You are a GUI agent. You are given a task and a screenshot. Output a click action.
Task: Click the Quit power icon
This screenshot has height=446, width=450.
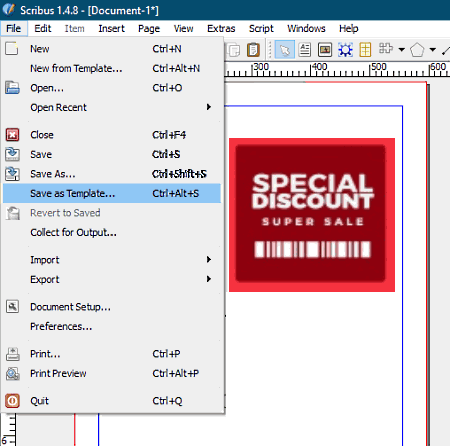[x=12, y=401]
